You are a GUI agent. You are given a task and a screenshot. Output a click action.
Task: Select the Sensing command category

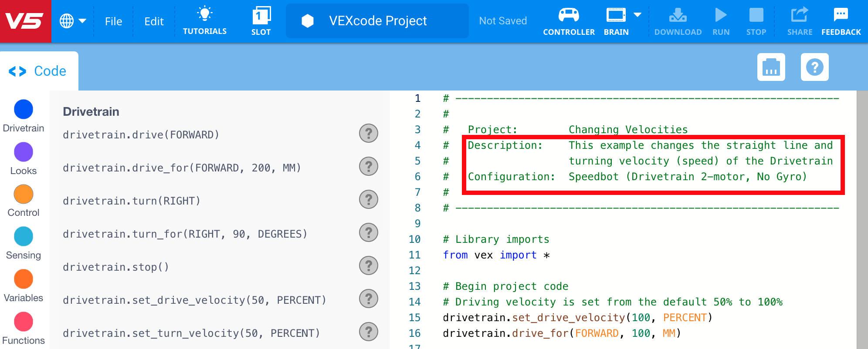tap(23, 236)
